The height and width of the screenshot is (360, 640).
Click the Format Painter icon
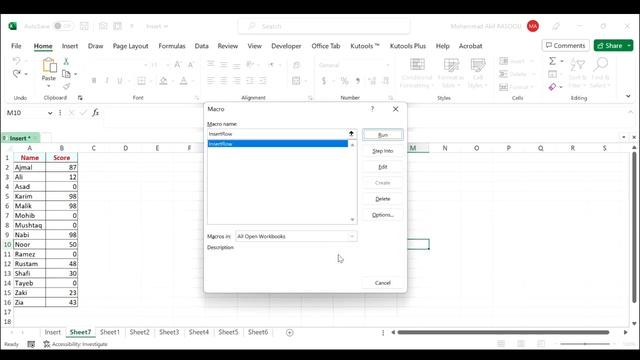66,86
